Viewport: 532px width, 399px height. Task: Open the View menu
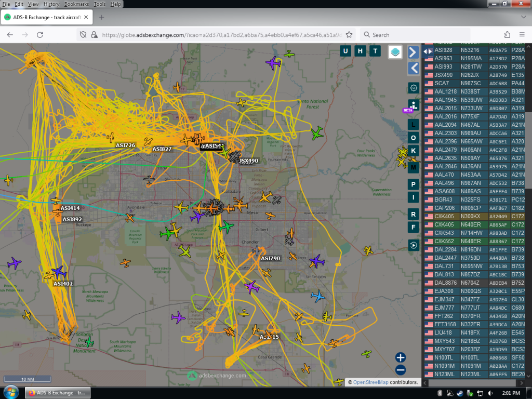coord(33,4)
